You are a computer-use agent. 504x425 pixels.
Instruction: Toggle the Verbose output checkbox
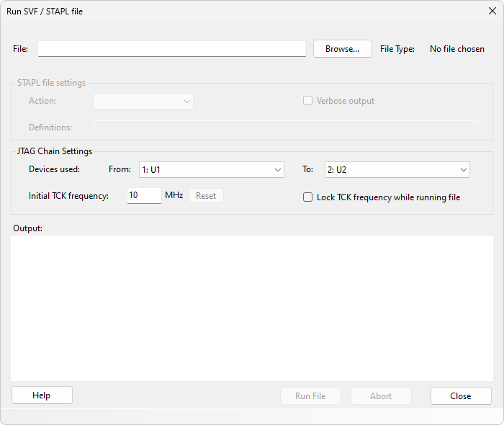[307, 102]
